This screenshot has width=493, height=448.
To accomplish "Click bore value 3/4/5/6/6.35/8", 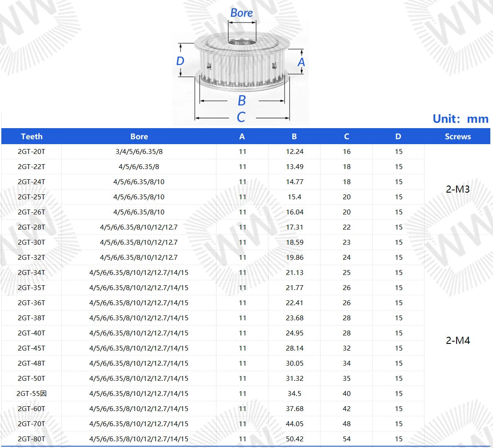I will (139, 152).
